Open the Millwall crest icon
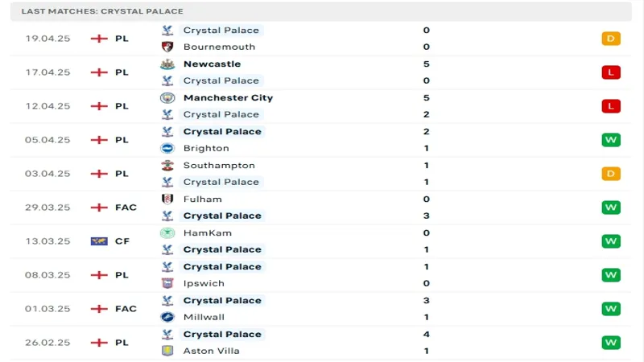 167,317
